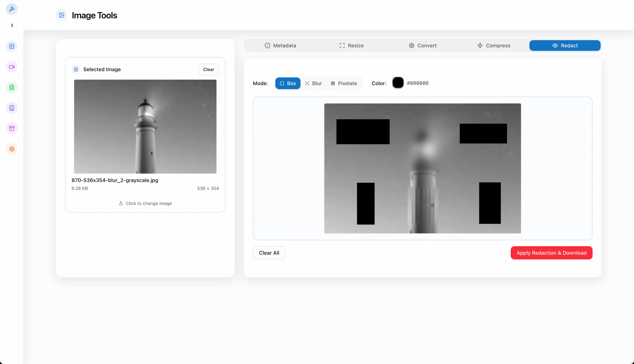Select the Redact tab

click(x=565, y=45)
